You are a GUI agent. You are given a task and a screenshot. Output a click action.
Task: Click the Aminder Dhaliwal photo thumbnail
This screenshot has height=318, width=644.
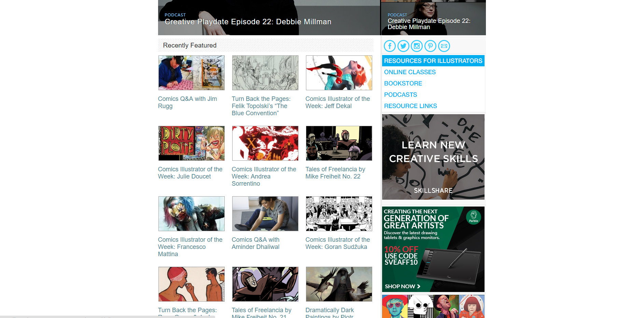(x=265, y=214)
